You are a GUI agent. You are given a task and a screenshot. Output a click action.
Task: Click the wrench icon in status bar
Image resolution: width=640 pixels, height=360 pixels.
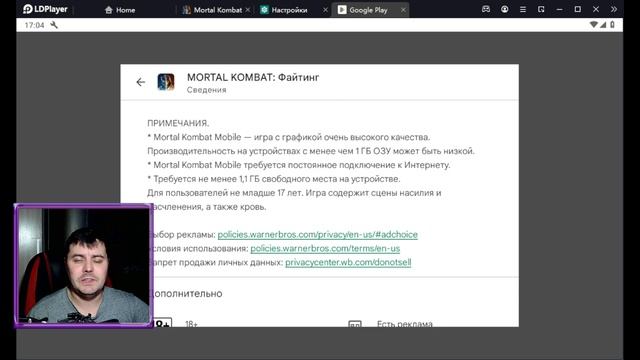click(54, 25)
